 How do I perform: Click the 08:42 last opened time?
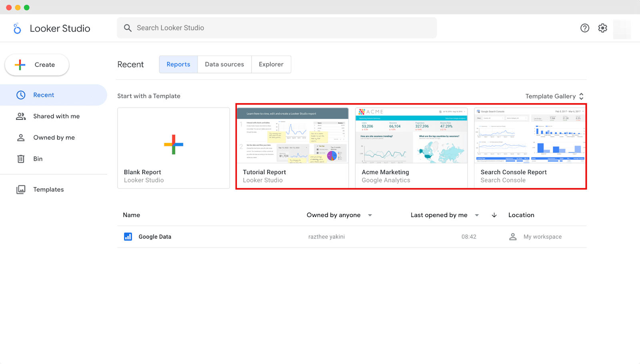(469, 237)
